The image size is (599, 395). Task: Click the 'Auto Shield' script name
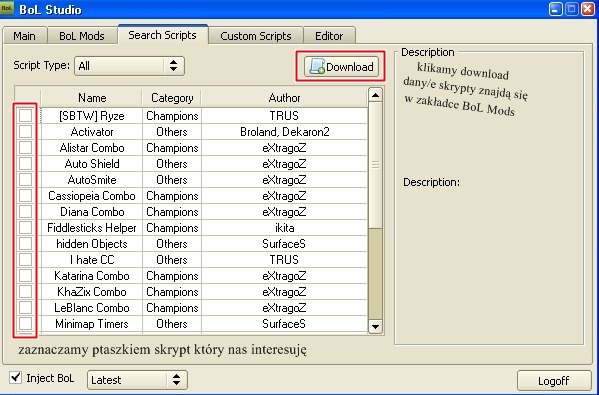point(92,164)
